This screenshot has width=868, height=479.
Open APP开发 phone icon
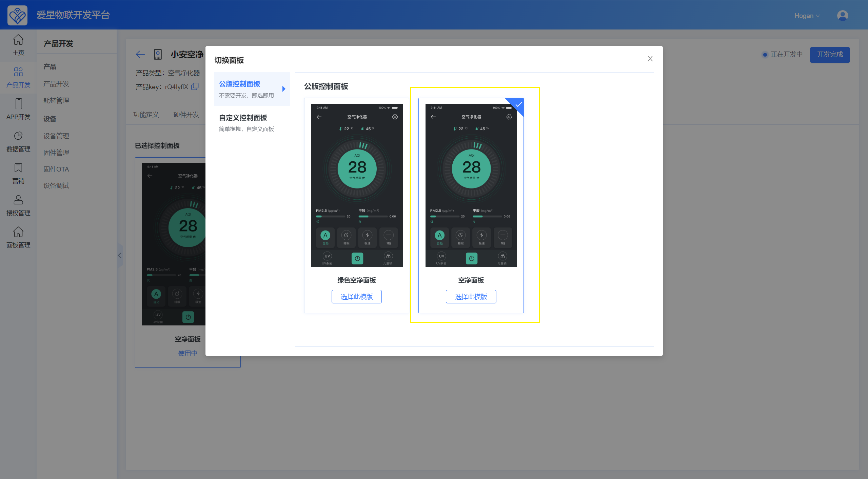pyautogui.click(x=18, y=104)
